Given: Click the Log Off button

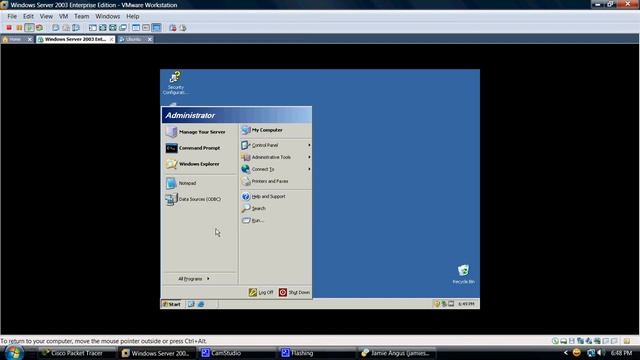Looking at the screenshot, I should click(x=261, y=292).
